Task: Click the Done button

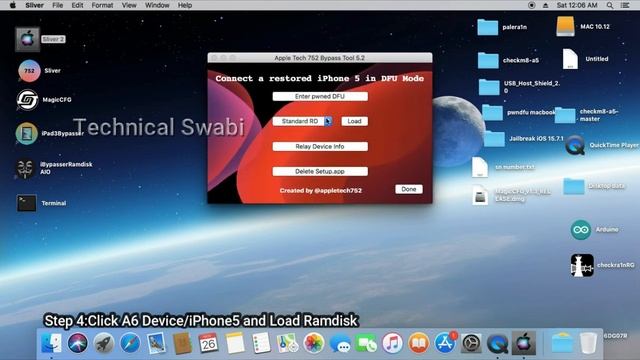Action: (409, 189)
